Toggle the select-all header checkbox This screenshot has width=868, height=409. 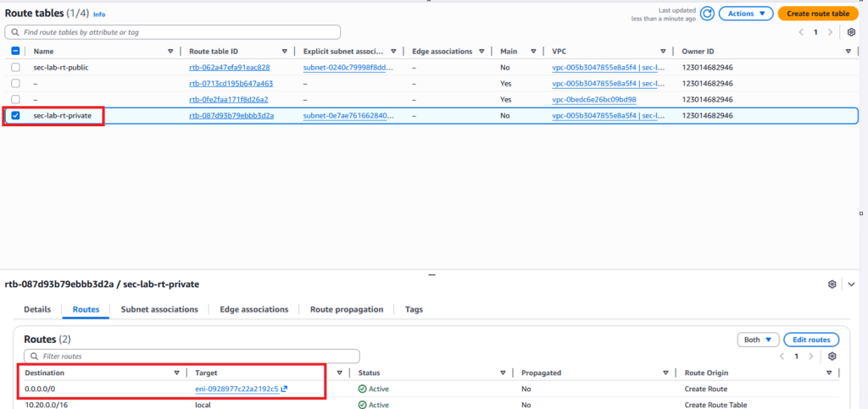pos(15,52)
